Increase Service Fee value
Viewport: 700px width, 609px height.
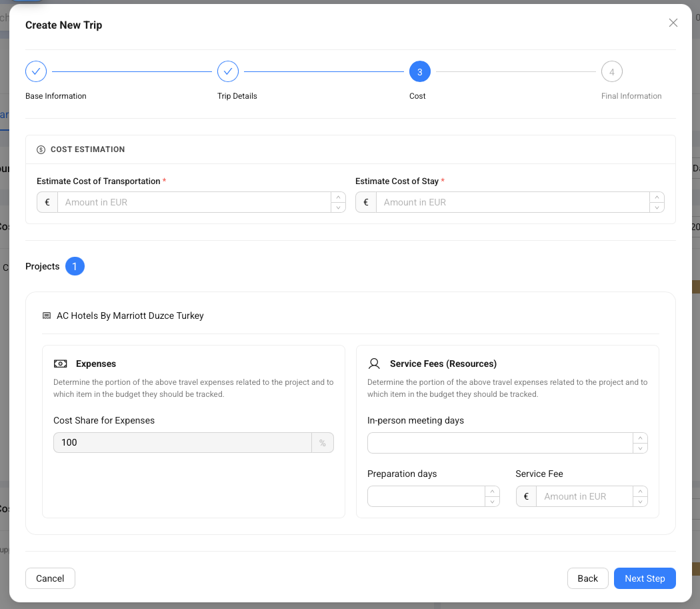pyautogui.click(x=640, y=492)
